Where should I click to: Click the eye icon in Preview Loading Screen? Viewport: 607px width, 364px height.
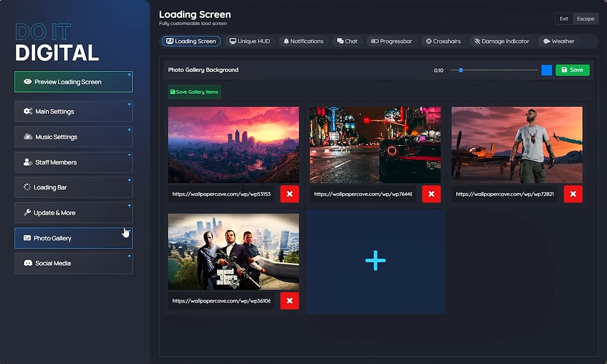click(28, 82)
